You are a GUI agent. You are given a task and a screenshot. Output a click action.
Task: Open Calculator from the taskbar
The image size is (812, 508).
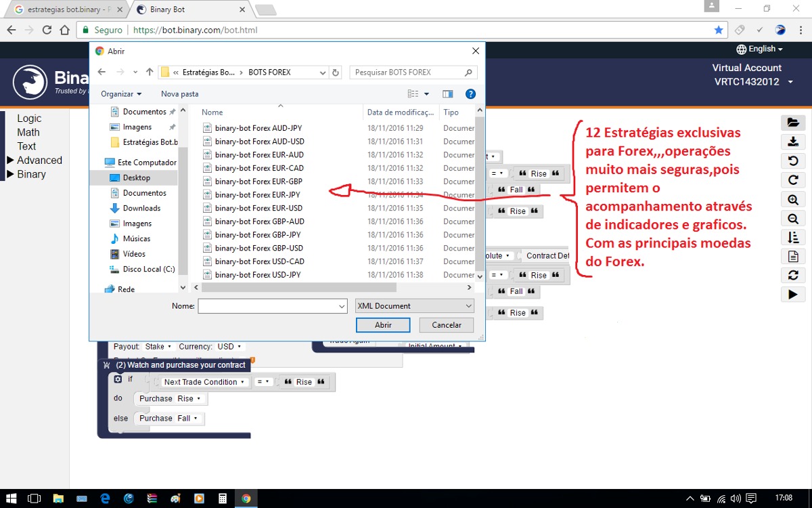pyautogui.click(x=221, y=499)
